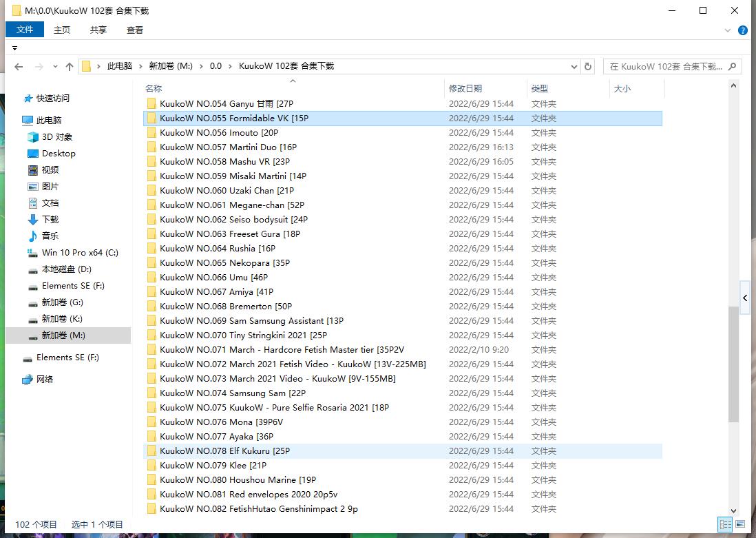
Task: Click 此电脑 in the address bar
Action: pos(120,66)
